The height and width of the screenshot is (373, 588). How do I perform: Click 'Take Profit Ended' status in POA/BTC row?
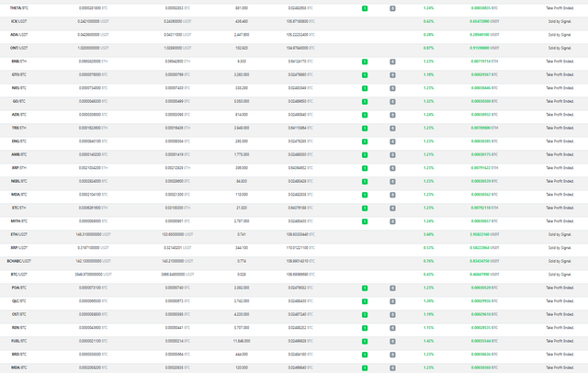click(560, 288)
